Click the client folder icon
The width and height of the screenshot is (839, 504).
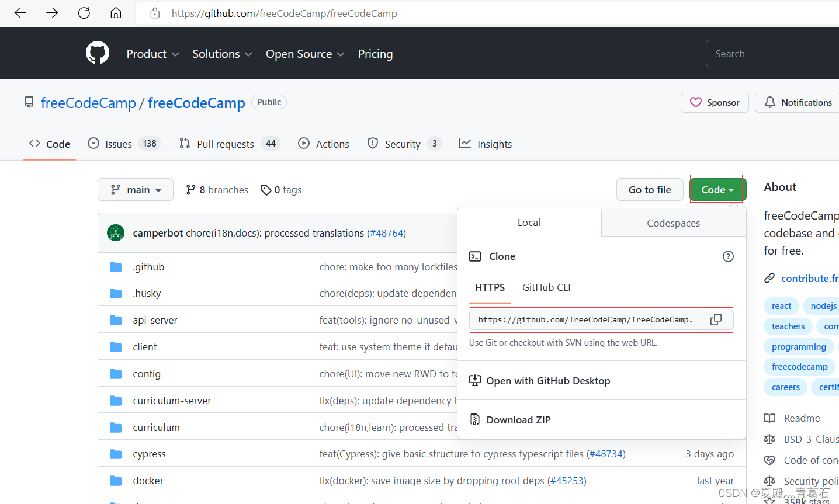click(116, 347)
